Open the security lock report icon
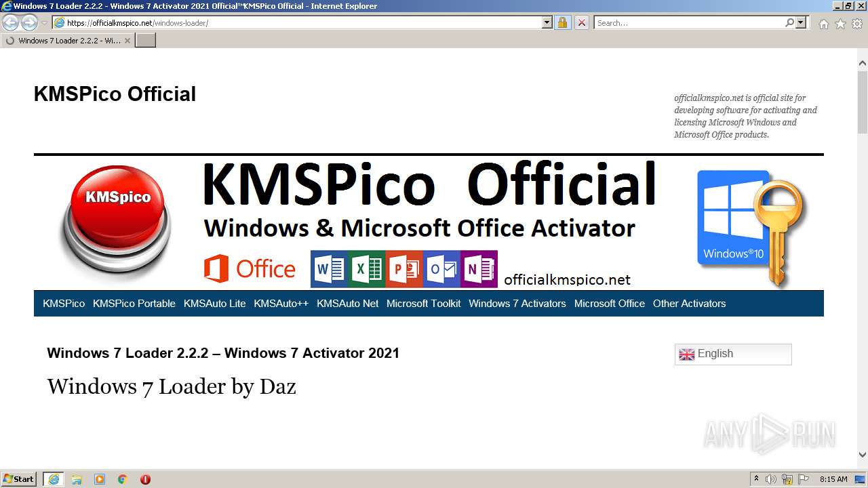Viewport: 868px width, 488px height. 562,23
